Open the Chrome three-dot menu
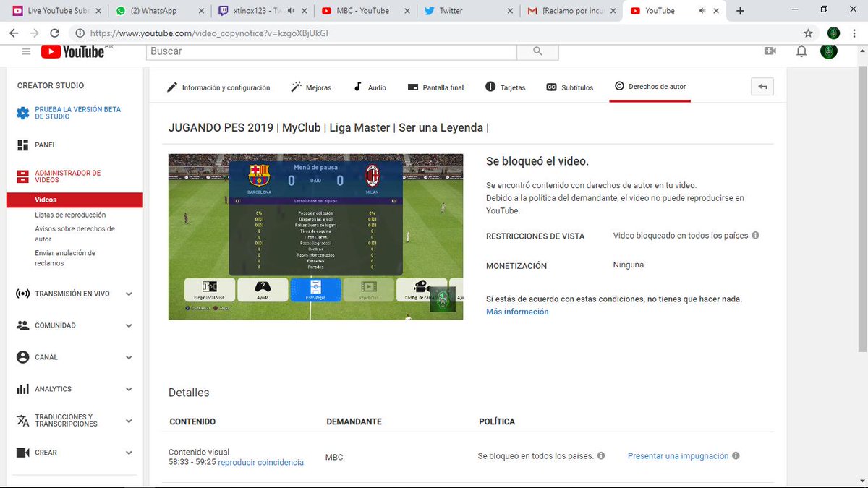The height and width of the screenshot is (488, 868). 854,33
